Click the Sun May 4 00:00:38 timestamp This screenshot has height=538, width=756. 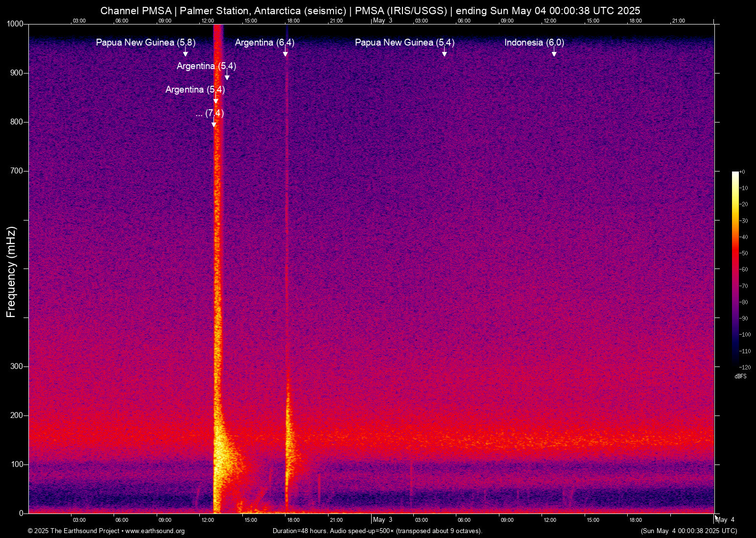(x=688, y=531)
